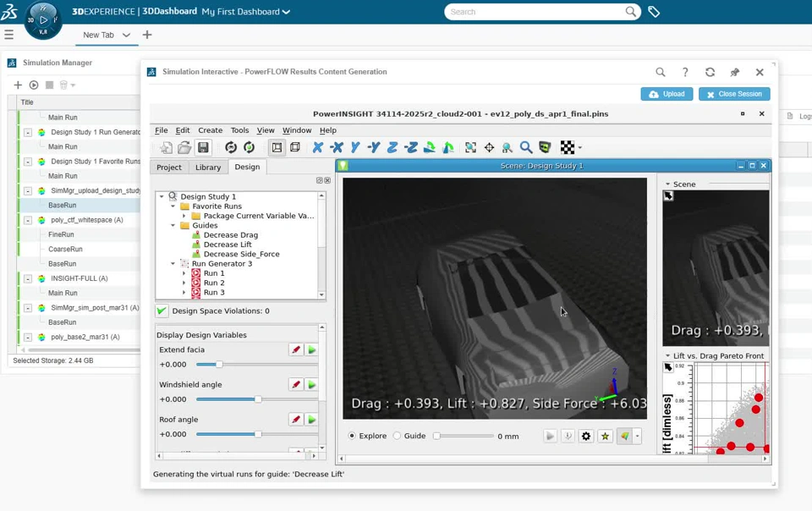Mark run as favorite with star icon
This screenshot has height=511, width=812.
click(605, 436)
